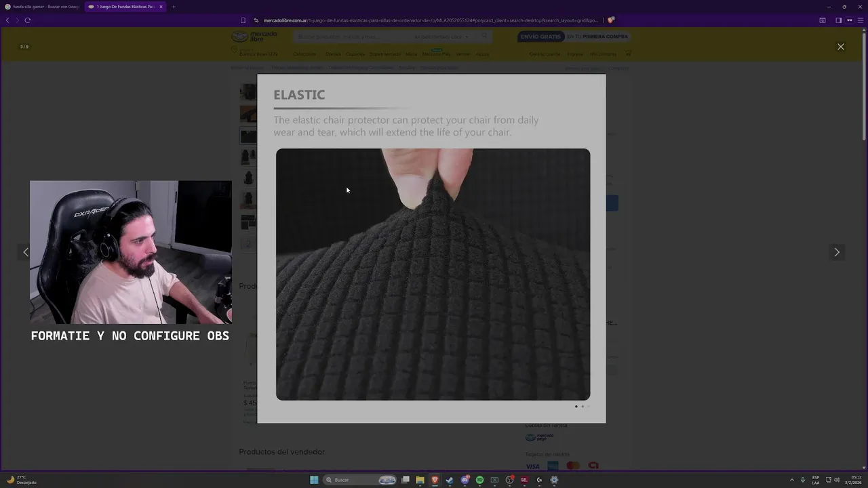
Task: Open Discord from the taskbar
Action: 465,480
